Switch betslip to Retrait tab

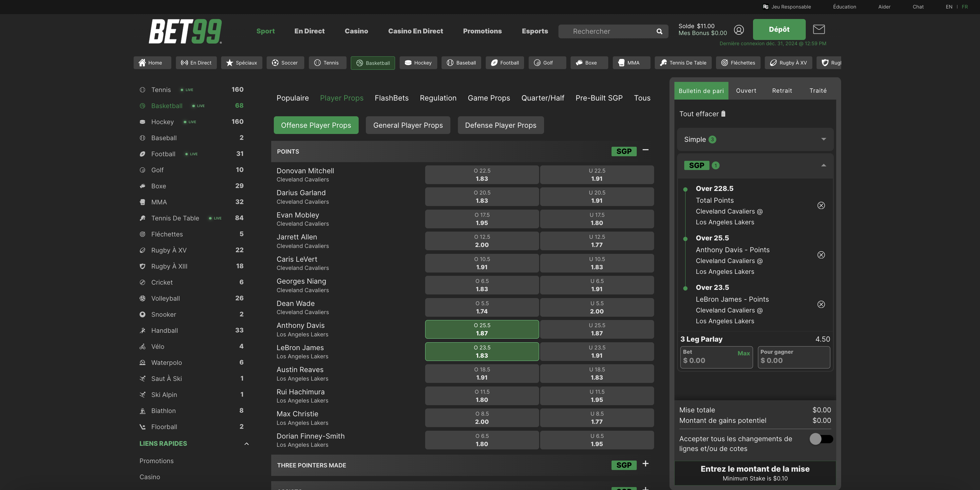click(782, 90)
